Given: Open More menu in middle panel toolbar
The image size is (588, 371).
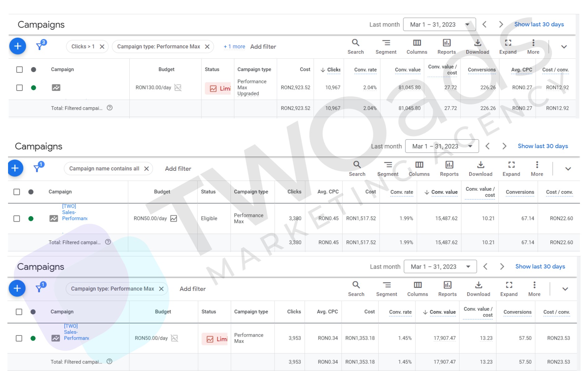Looking at the screenshot, I should click(537, 169).
